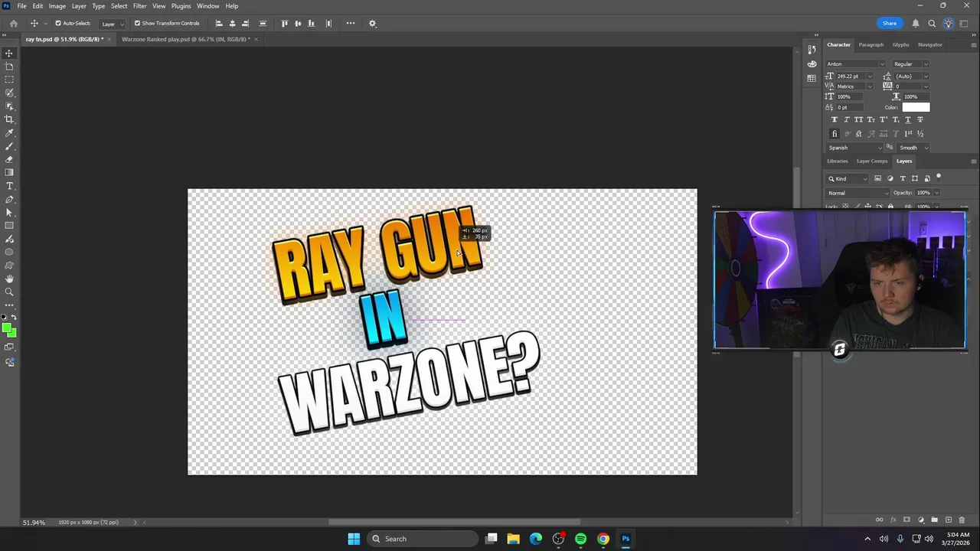Image resolution: width=980 pixels, height=551 pixels.
Task: Open the Auto-Select Layer dropdown
Action: pos(112,24)
